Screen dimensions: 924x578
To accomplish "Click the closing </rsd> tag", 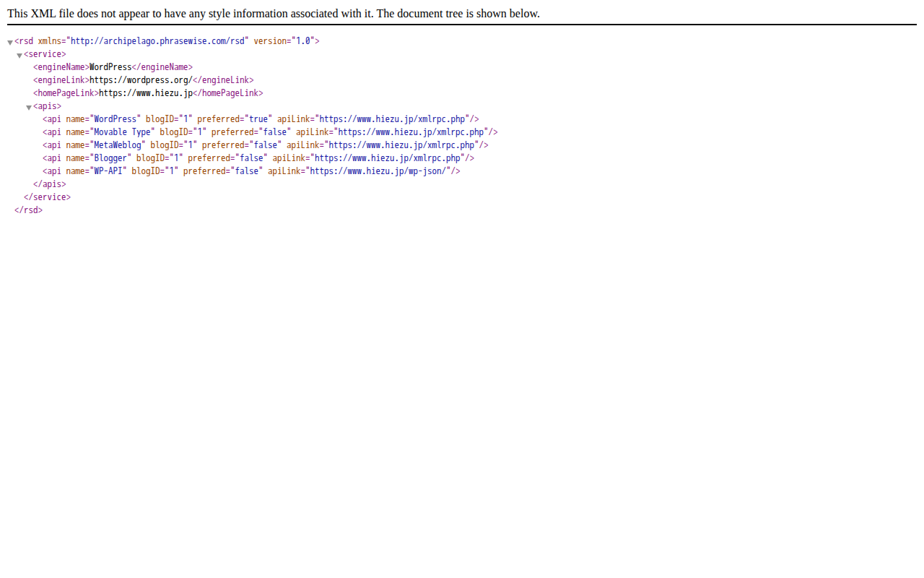I will click(29, 210).
